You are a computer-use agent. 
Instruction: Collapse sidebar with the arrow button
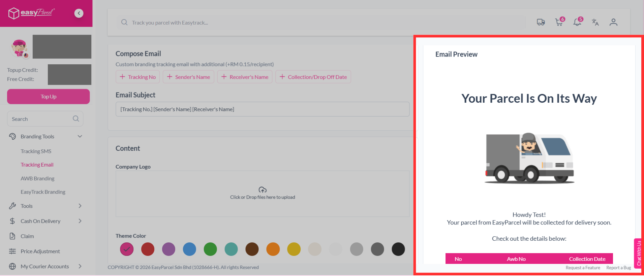79,13
